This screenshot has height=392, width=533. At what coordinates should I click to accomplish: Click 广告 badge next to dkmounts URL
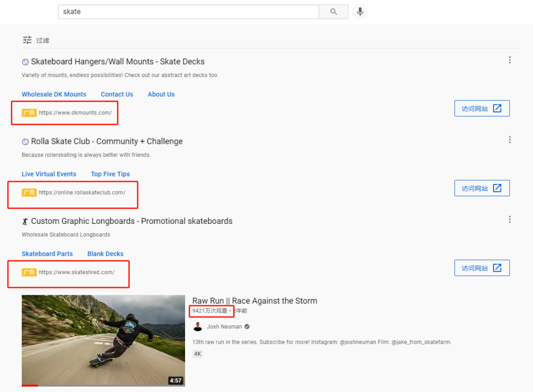click(29, 113)
